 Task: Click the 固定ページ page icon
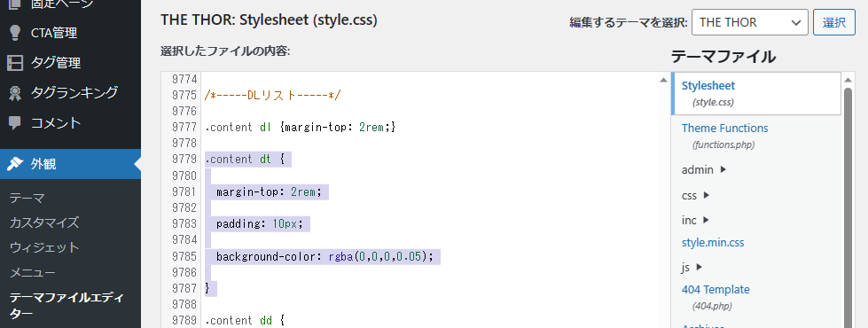15,4
